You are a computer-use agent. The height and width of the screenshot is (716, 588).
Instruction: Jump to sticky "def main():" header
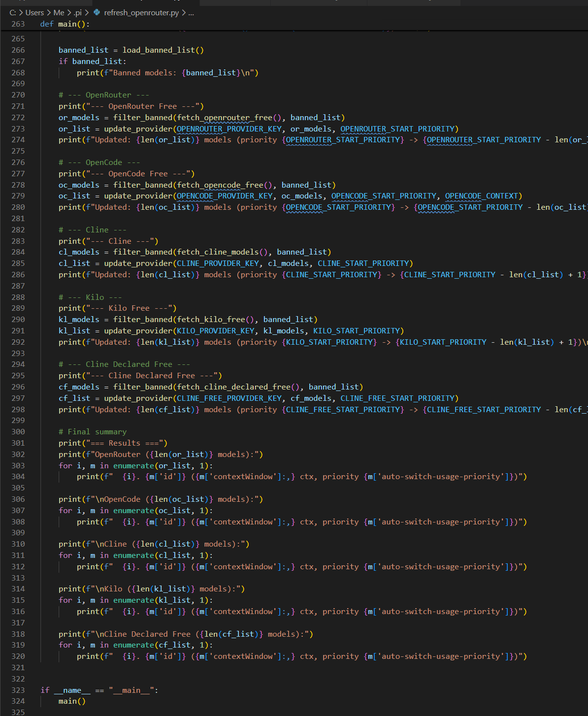pyautogui.click(x=65, y=24)
